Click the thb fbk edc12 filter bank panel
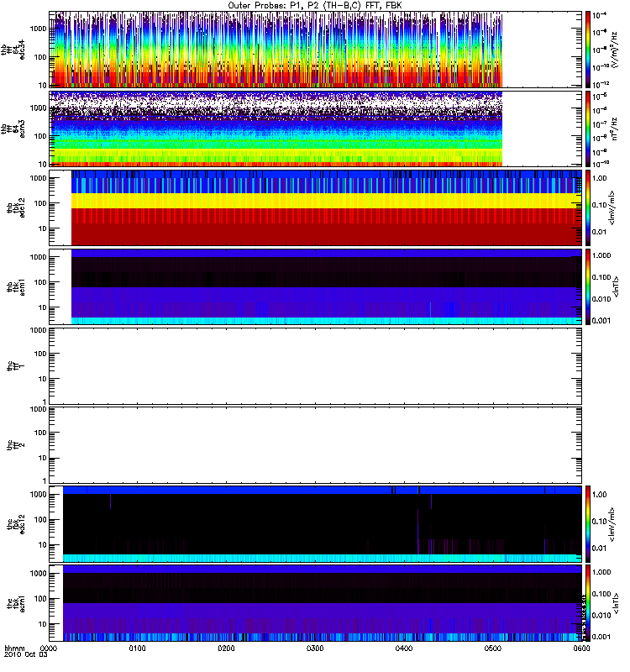Image resolution: width=630 pixels, height=672 pixels. click(x=315, y=207)
